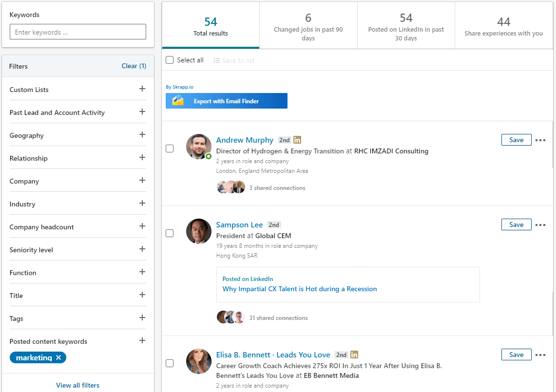Open Changed jobs in past 90 days tab
The image size is (556, 392).
308,26
